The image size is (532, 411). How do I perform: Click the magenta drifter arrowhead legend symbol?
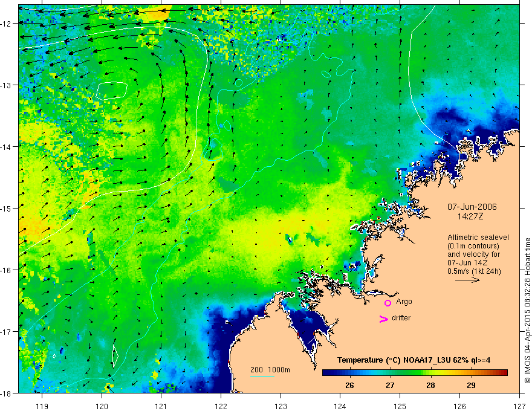click(x=384, y=319)
